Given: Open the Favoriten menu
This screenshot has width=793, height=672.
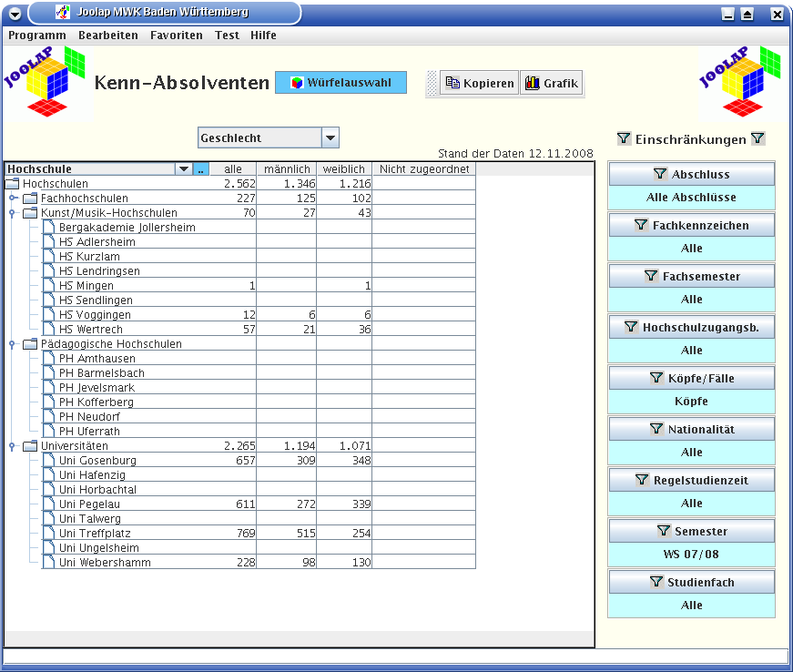Looking at the screenshot, I should 177,36.
